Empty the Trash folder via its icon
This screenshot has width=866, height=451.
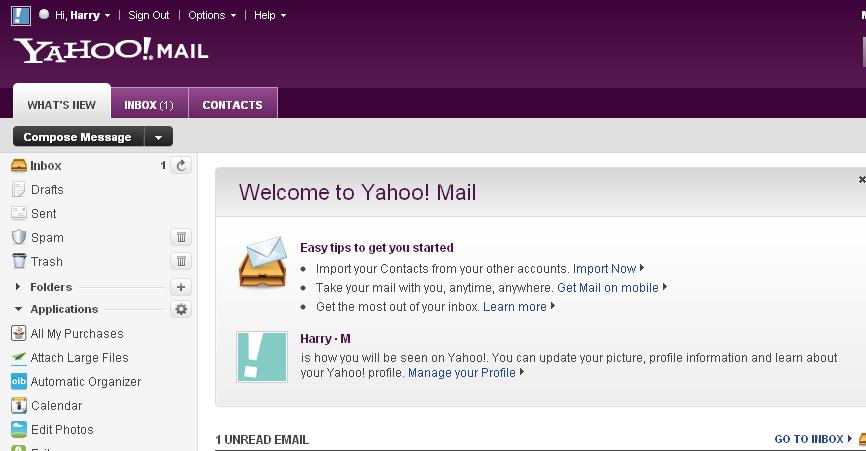tap(181, 262)
